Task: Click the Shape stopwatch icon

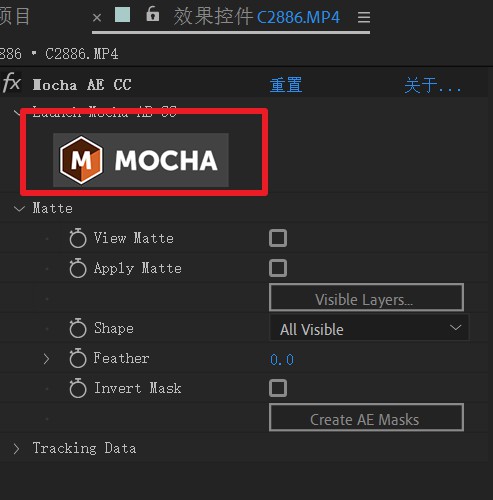Action: click(x=78, y=328)
